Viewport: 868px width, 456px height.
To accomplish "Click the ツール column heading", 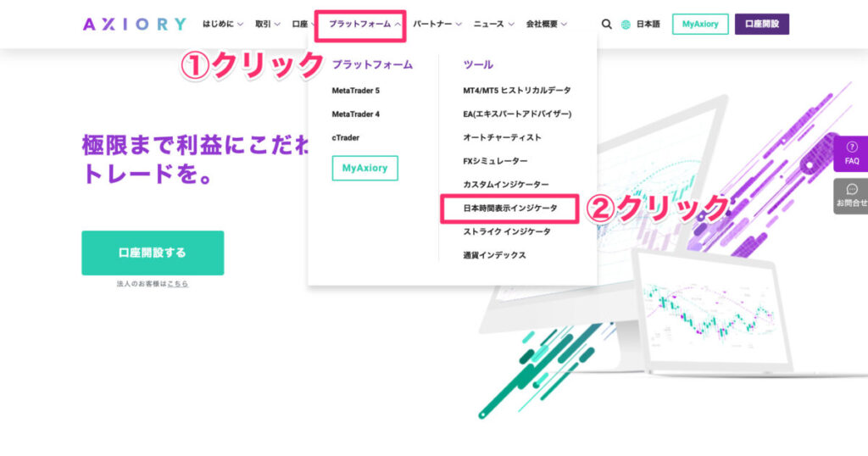I will point(478,64).
